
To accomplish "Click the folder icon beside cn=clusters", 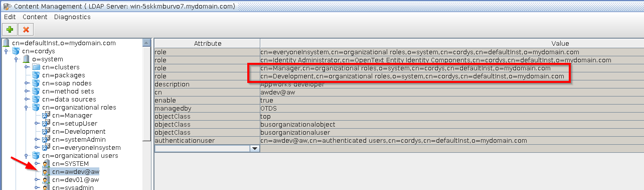I will (36, 67).
